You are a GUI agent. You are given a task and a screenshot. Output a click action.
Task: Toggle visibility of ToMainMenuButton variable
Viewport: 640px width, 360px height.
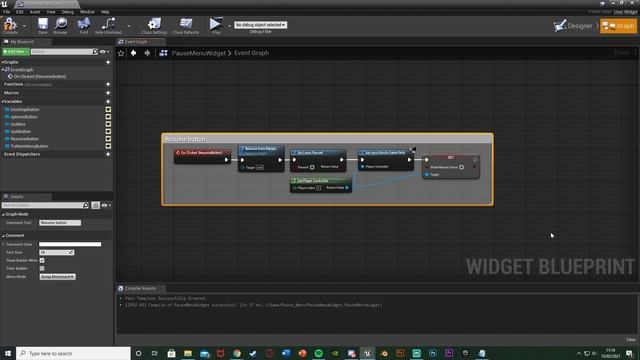pos(108,146)
